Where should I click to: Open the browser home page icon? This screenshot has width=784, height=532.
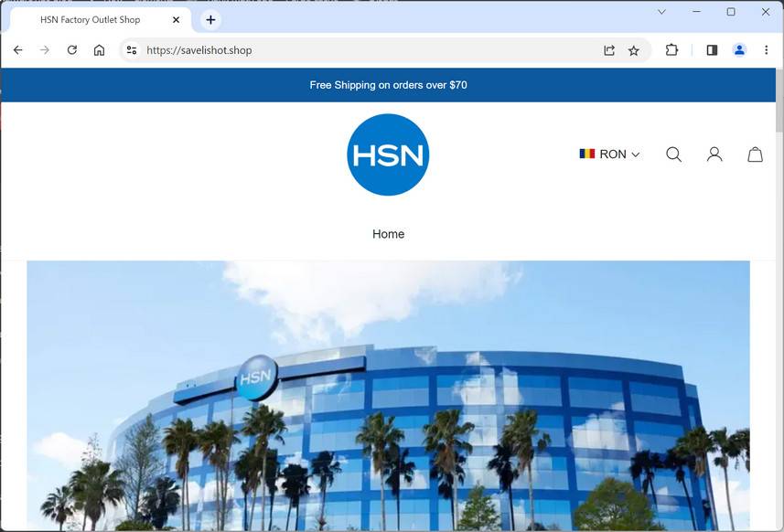99,50
